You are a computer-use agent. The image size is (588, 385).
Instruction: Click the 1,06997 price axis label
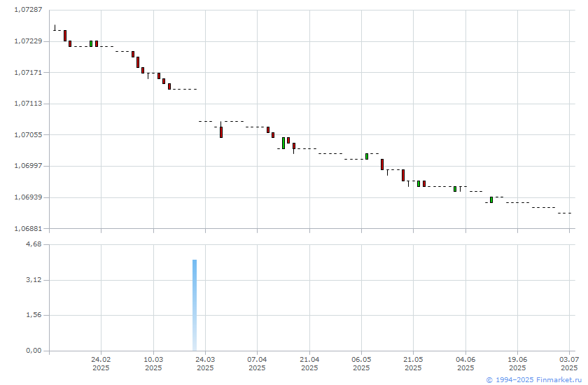28,166
